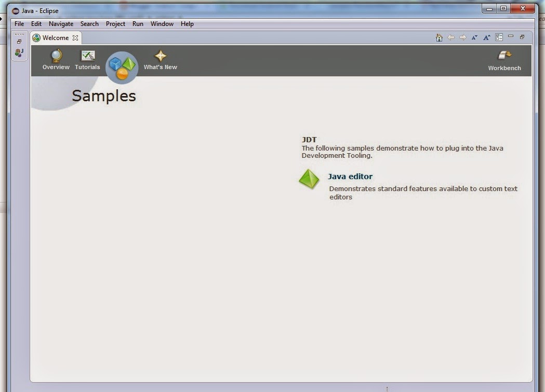The image size is (545, 392).
Task: Navigate back with the left arrow icon
Action: coord(451,37)
